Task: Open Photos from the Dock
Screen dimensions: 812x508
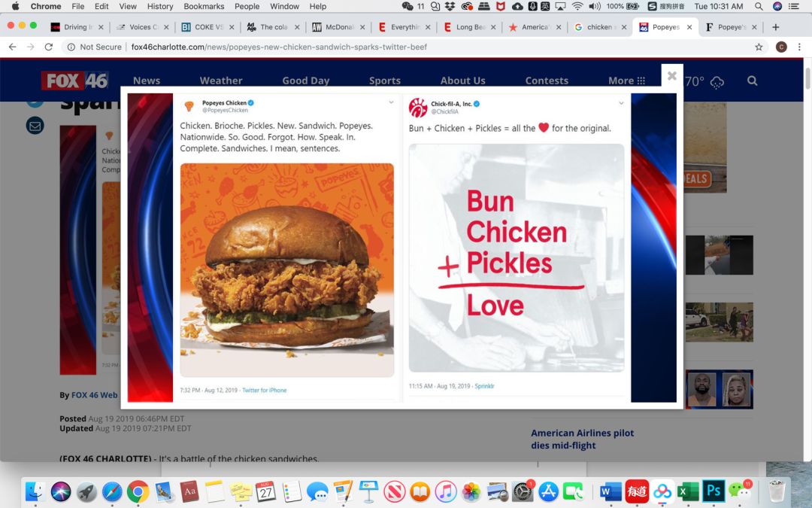Action: 471,491
